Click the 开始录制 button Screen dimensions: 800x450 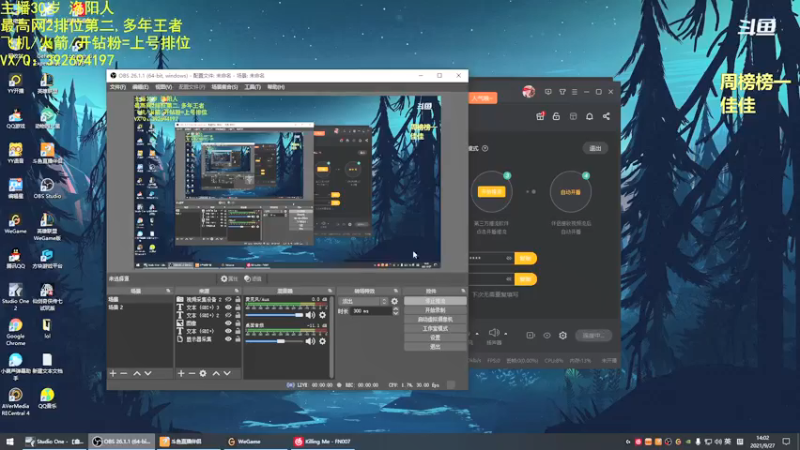[435, 310]
